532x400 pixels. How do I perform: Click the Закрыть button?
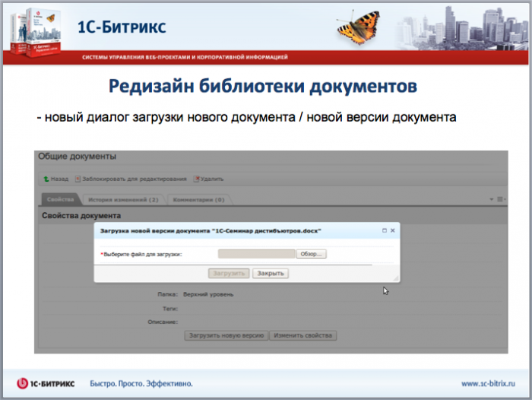pyautogui.click(x=271, y=273)
